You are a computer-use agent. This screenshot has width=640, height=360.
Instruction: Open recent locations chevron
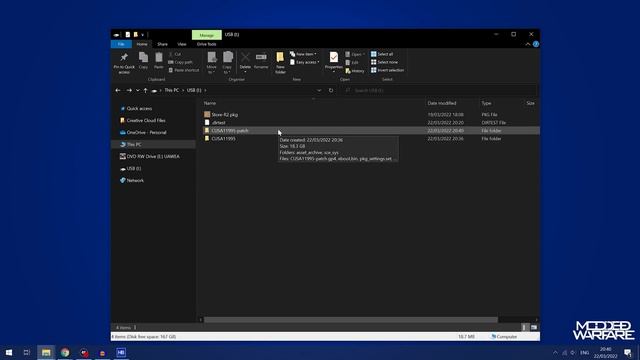coord(138,90)
